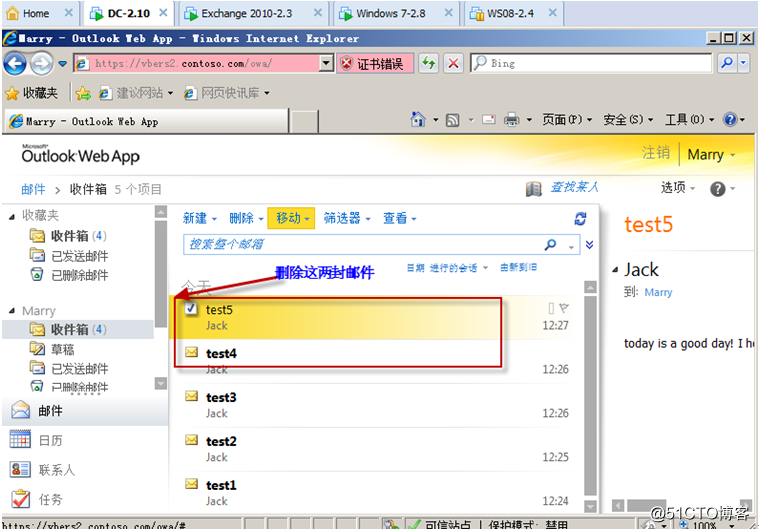
Task: Refresh the page with the green arrows icon
Action: point(429,63)
